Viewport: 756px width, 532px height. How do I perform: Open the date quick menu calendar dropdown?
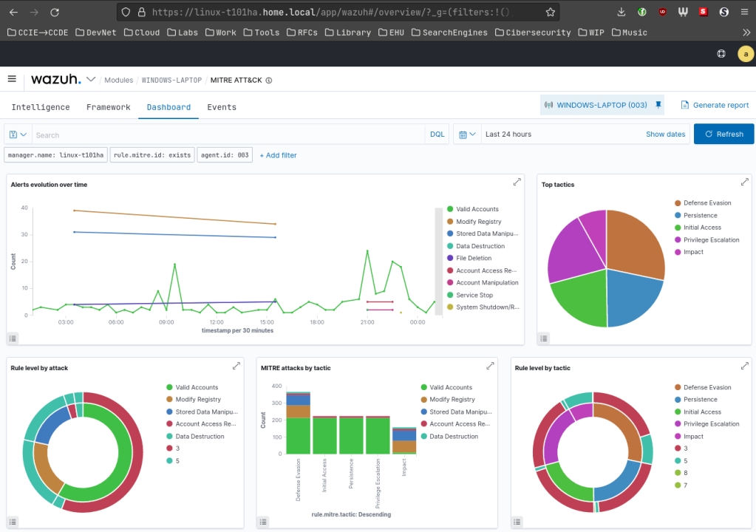pyautogui.click(x=466, y=134)
